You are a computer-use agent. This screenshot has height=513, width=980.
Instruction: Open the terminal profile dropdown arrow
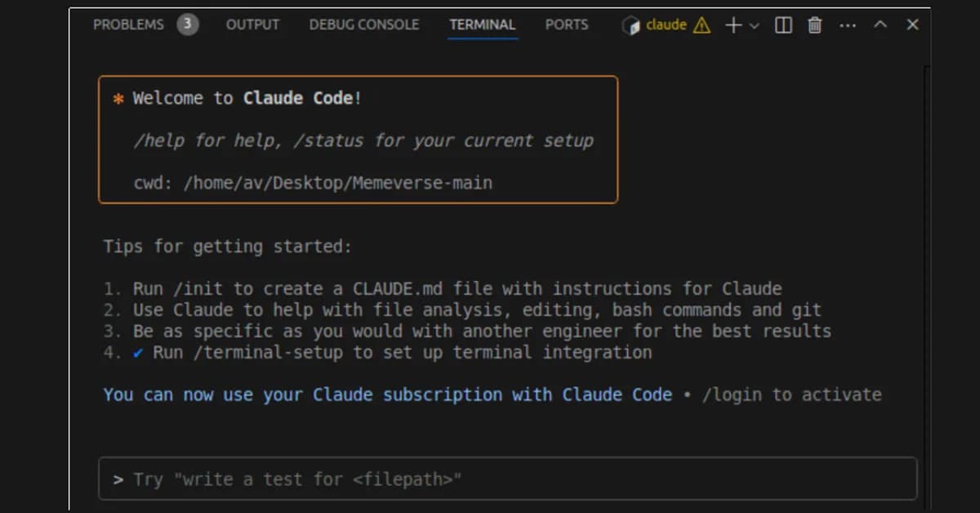[x=755, y=25]
